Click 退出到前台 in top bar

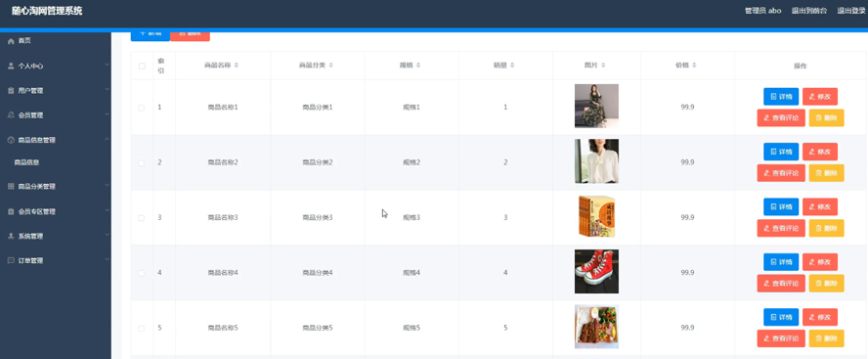coord(809,11)
